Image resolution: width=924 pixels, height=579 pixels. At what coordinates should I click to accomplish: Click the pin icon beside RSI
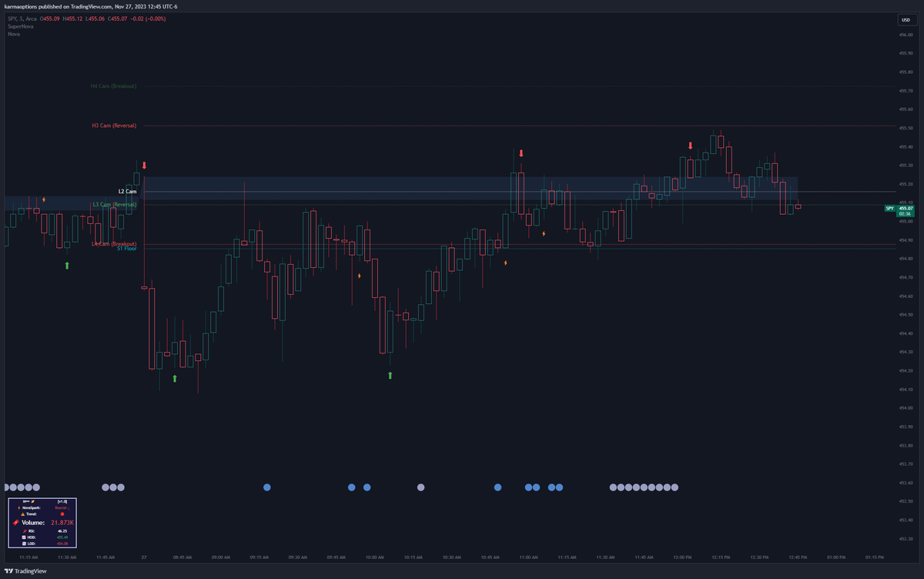[25, 531]
